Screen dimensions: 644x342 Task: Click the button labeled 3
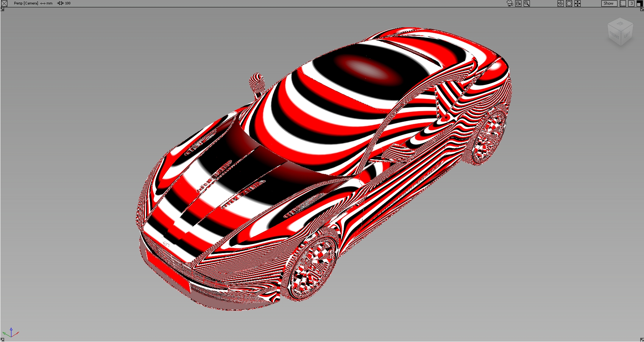[631, 3]
